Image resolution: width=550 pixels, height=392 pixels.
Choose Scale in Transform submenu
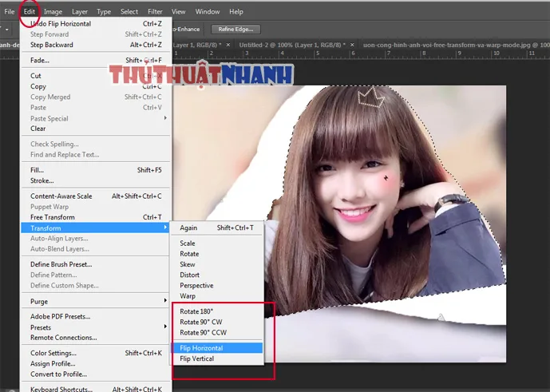[x=217, y=243]
